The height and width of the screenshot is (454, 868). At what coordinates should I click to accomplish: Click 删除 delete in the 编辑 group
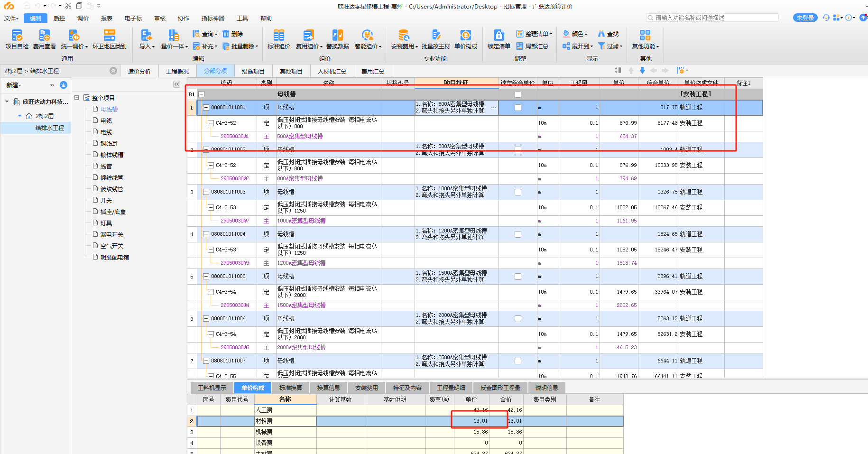click(233, 34)
